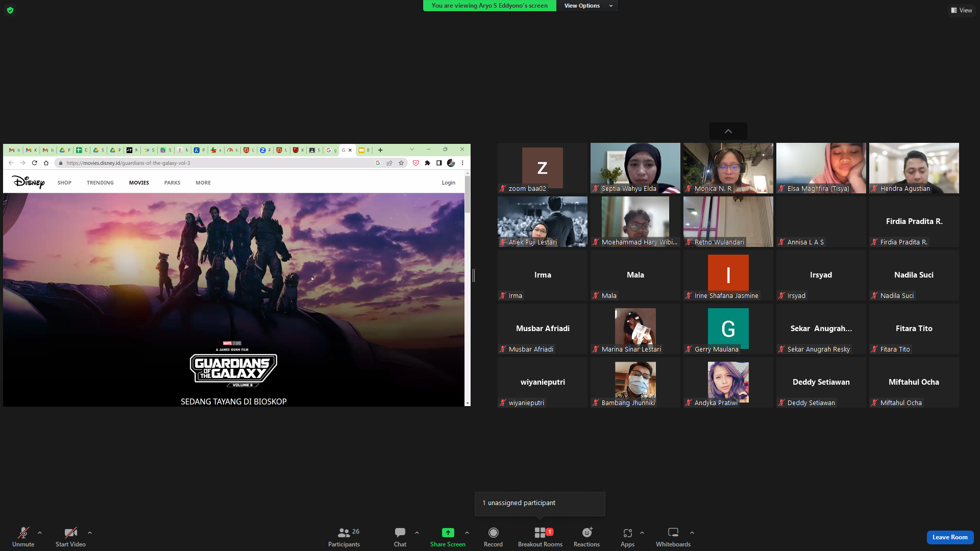The height and width of the screenshot is (551, 980).
Task: Select Hendra Agustian's video tile
Action: (914, 168)
